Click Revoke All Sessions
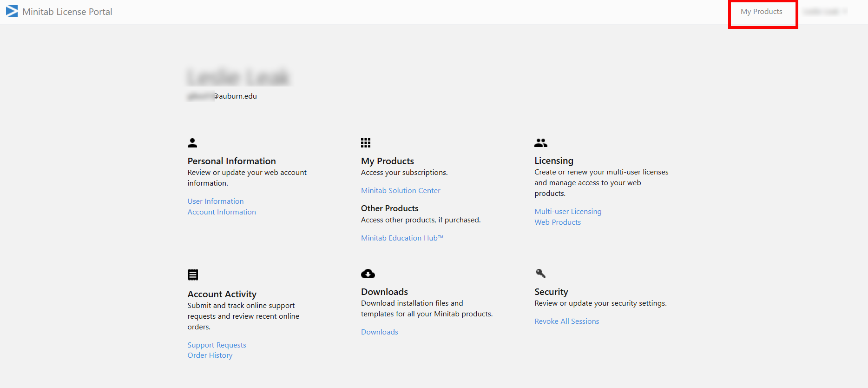This screenshot has height=388, width=868. [567, 321]
